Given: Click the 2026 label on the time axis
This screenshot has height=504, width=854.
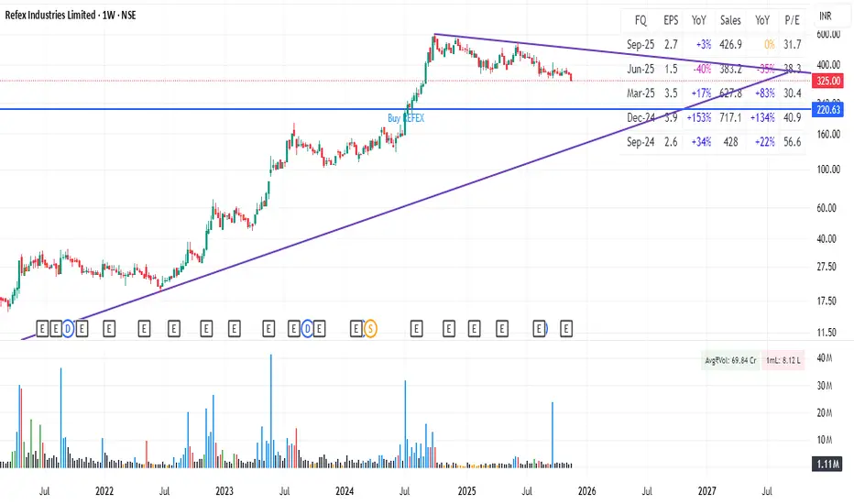Looking at the screenshot, I should click(x=586, y=491).
